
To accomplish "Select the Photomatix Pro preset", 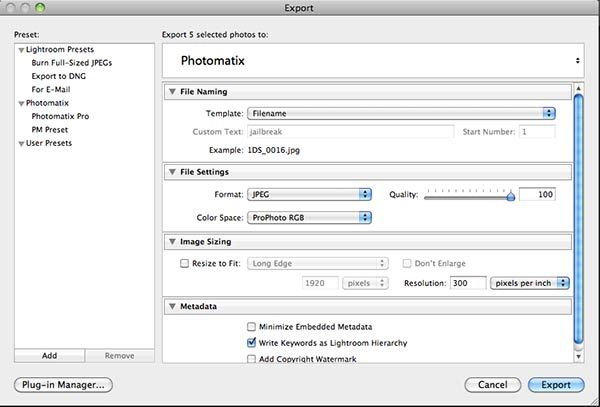I will (60, 116).
